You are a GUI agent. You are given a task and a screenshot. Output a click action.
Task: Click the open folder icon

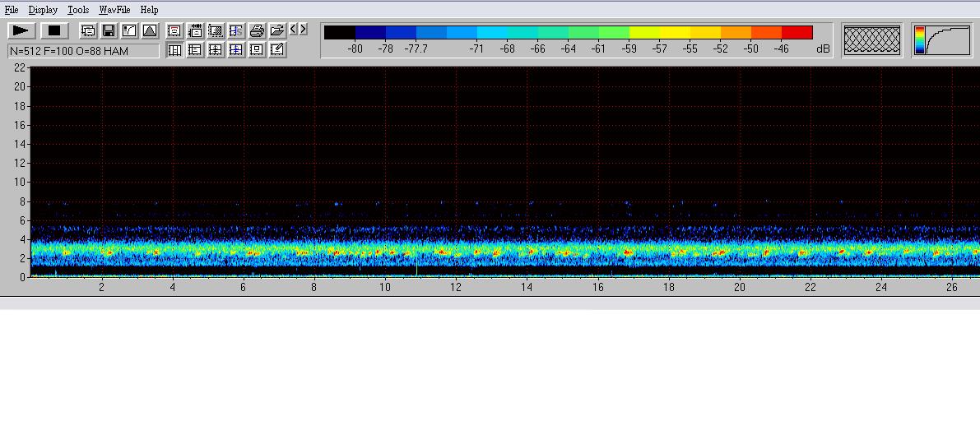point(277,30)
